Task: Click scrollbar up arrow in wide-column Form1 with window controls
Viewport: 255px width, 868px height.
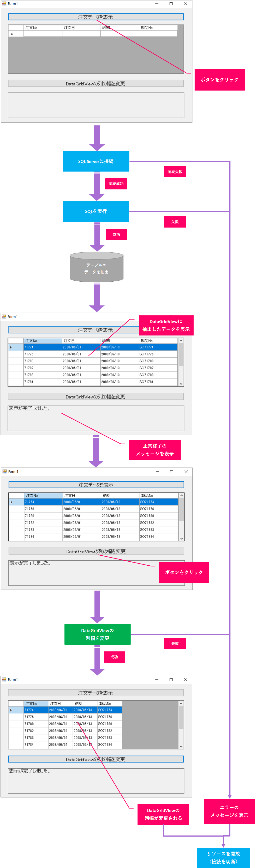Action: pos(182,495)
